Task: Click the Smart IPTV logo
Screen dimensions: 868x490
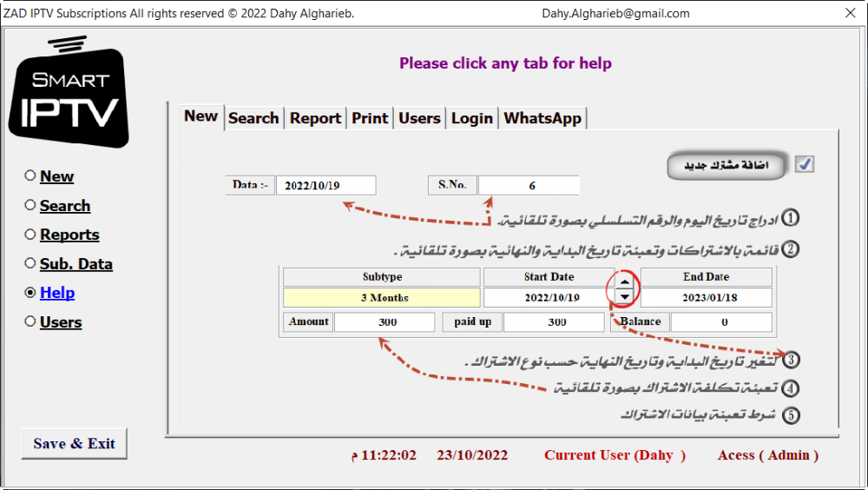Action: [x=69, y=92]
